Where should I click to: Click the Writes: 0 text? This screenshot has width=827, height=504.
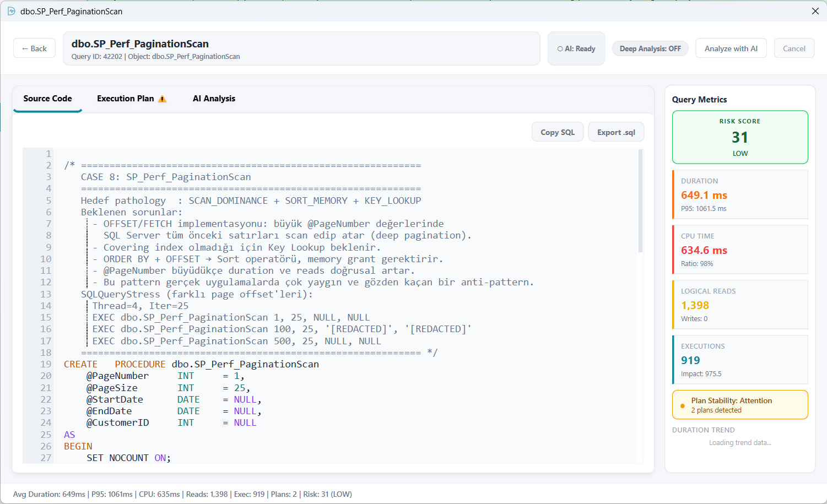coord(694,319)
